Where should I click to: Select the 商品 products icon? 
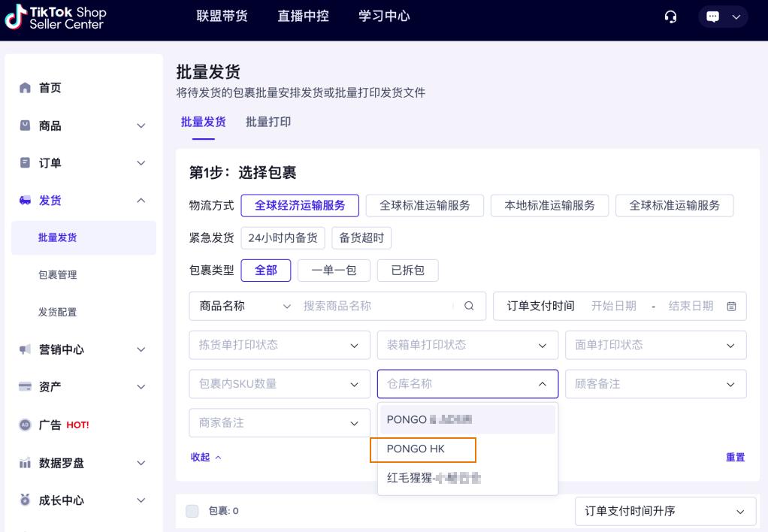pos(26,125)
